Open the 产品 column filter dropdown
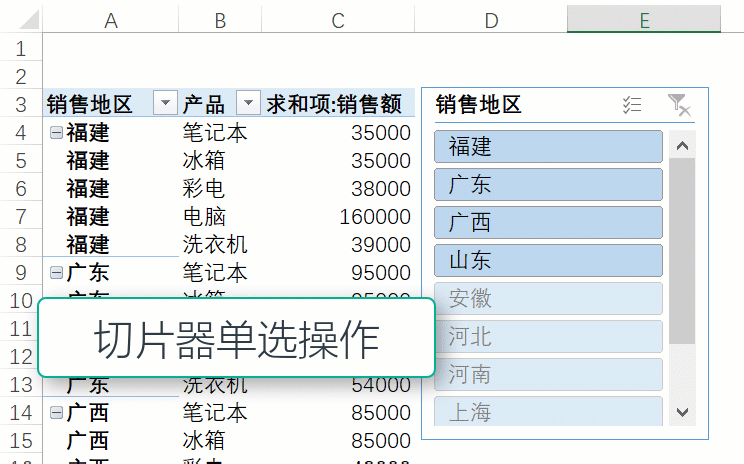Screen dimensions: 744x464 [x=248, y=104]
